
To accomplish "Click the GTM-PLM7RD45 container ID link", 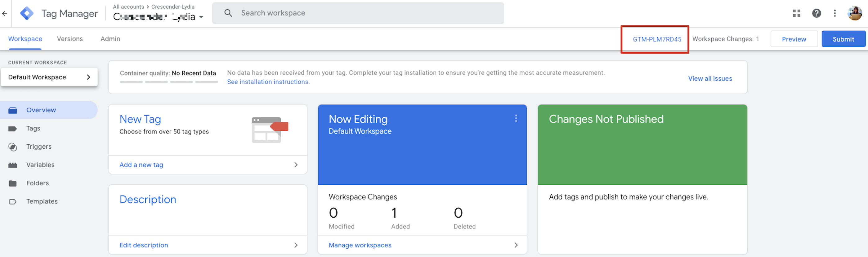I will 657,39.
